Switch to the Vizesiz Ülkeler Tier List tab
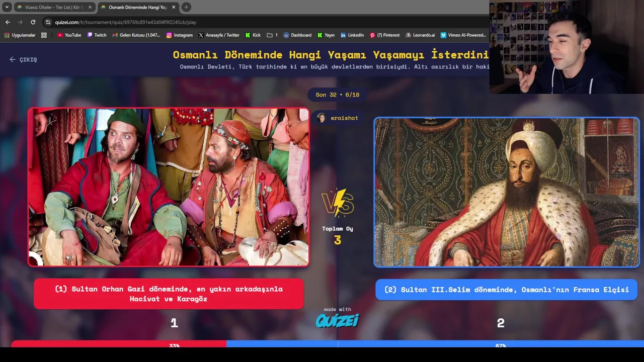Image resolution: width=644 pixels, height=362 pixels. 54,7
